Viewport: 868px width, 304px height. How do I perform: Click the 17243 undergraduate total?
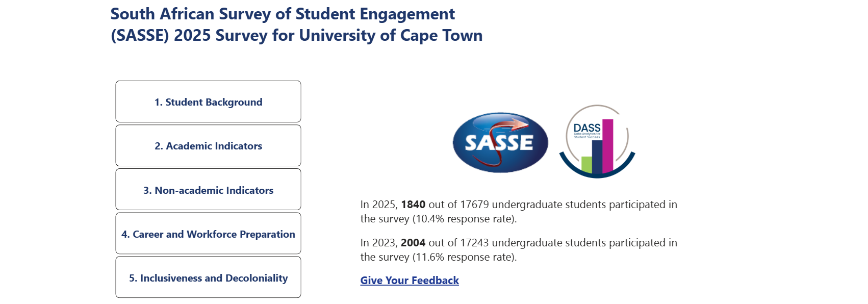click(474, 243)
